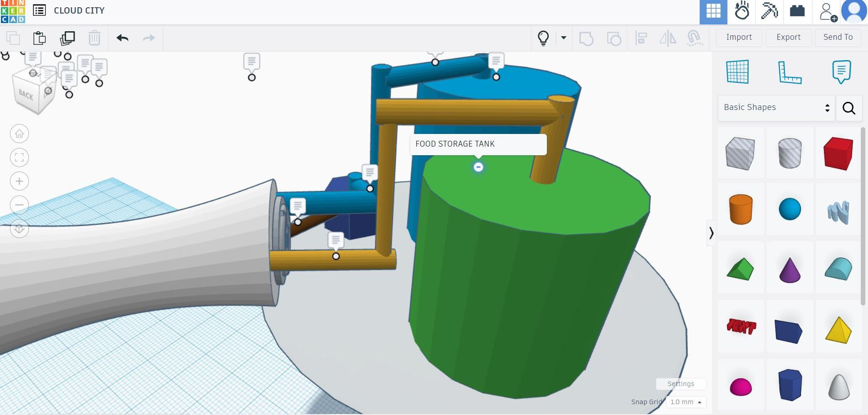Select the Box hole shape

(x=740, y=154)
